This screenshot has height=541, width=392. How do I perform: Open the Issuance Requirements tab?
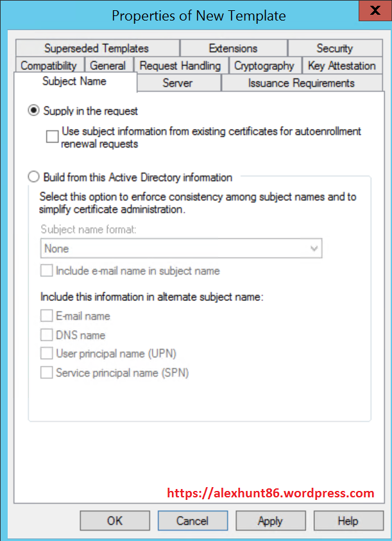[x=301, y=83]
